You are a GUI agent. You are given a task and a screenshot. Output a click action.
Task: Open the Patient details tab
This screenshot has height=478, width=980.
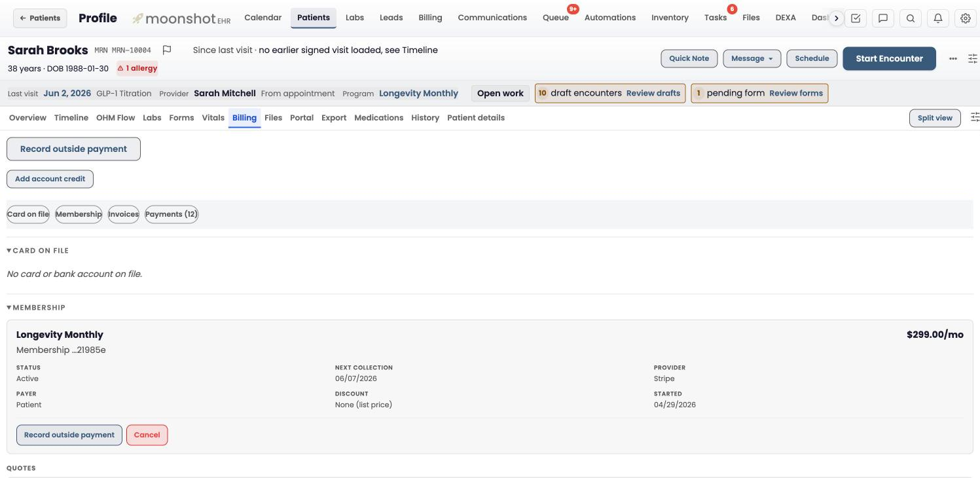[476, 118]
